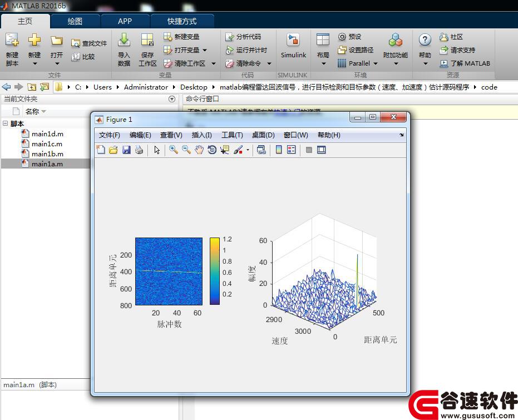Open the 文件(F) menu in Figure 1

pyautogui.click(x=110, y=135)
